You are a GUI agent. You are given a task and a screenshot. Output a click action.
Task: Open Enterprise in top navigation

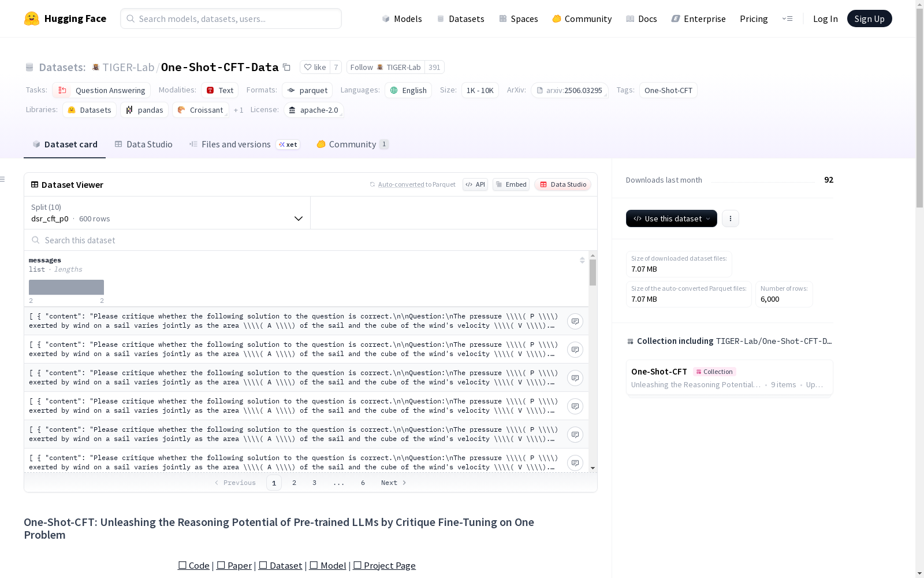tap(699, 18)
